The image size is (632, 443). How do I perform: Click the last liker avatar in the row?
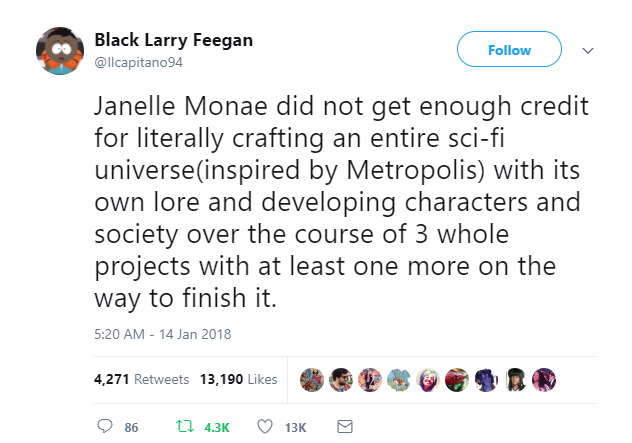(544, 379)
